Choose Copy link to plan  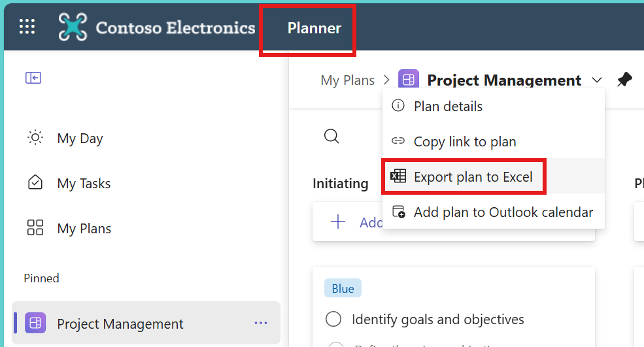[x=465, y=142]
